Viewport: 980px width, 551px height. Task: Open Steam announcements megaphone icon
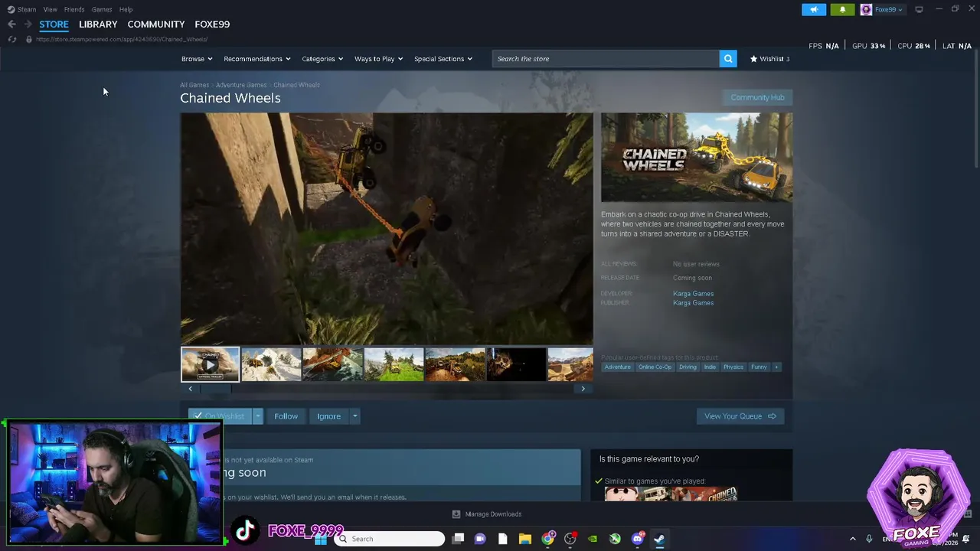pyautogui.click(x=814, y=9)
